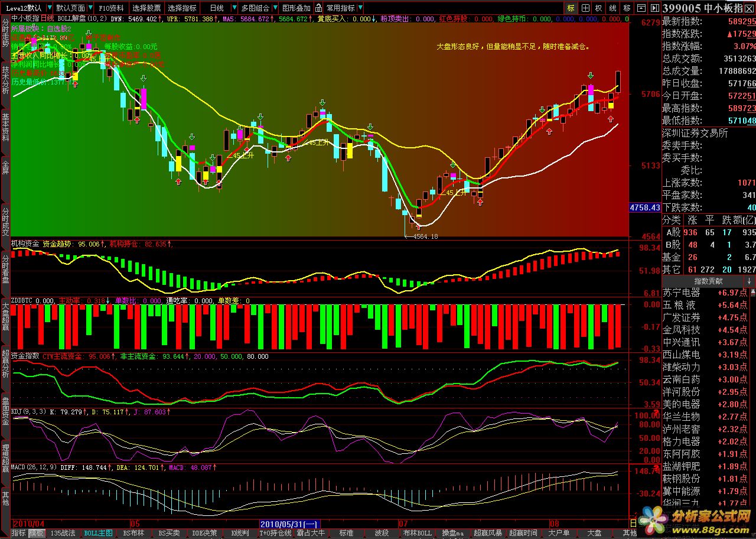Select the 模板 bottom tab
Viewport: 756px width, 539px height.
(x=37, y=532)
